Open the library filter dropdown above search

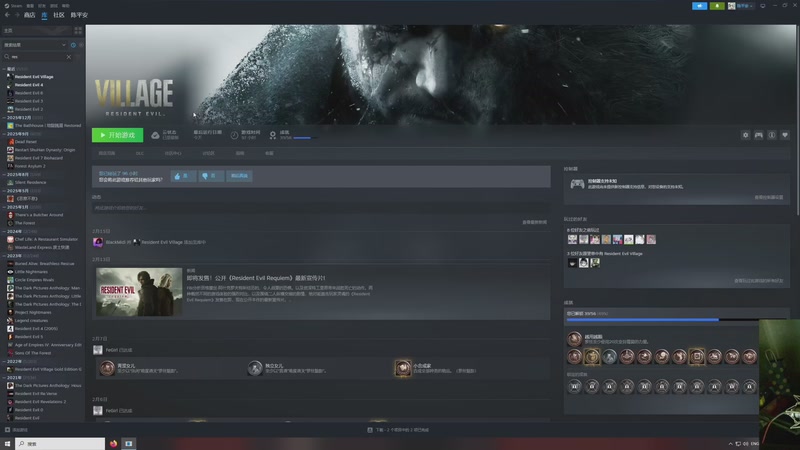click(35, 45)
